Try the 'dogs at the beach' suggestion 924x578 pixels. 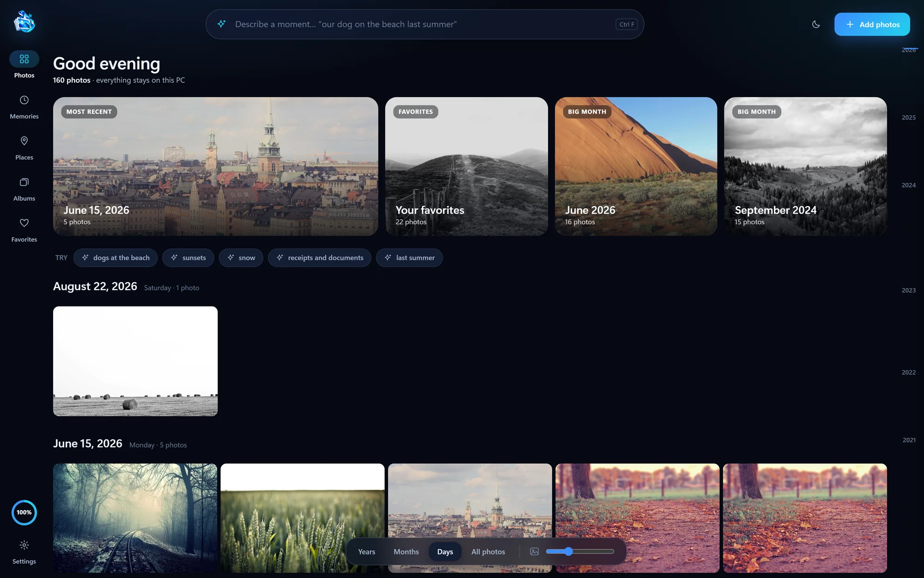[115, 258]
